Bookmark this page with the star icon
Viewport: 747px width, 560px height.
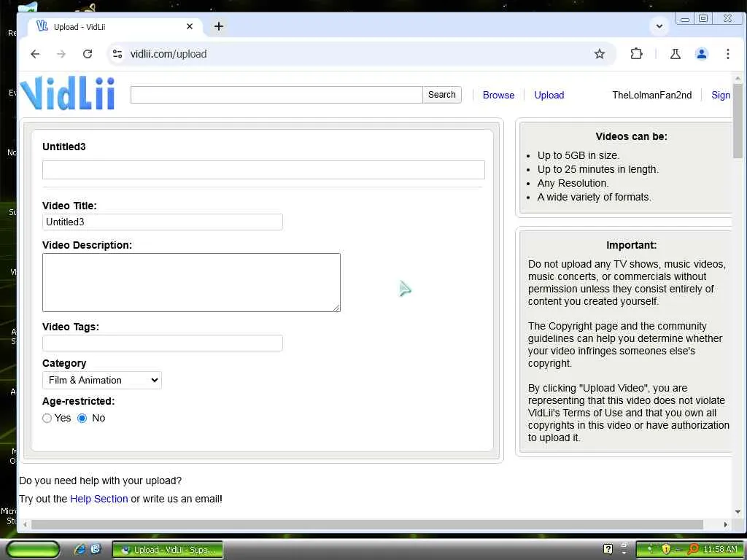(x=600, y=54)
